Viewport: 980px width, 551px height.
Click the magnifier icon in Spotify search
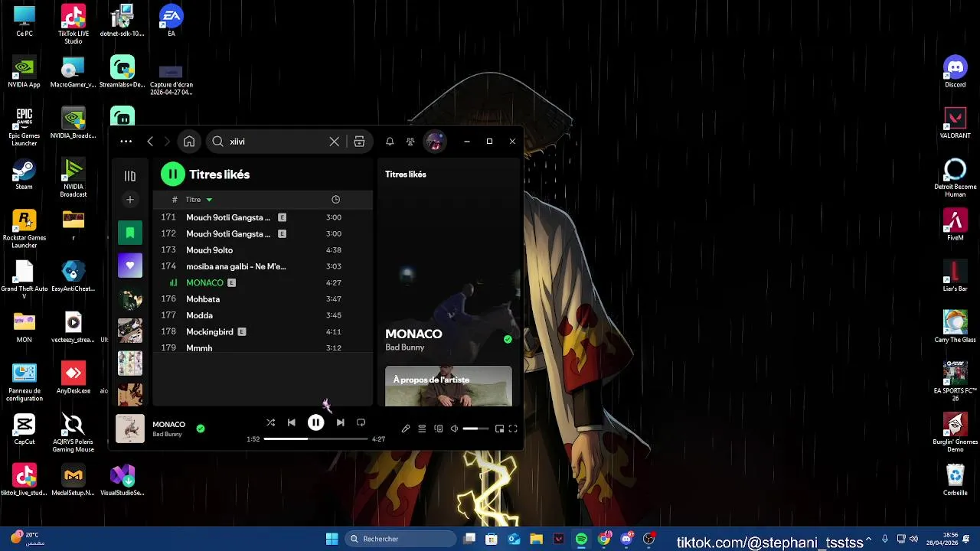[x=218, y=142]
